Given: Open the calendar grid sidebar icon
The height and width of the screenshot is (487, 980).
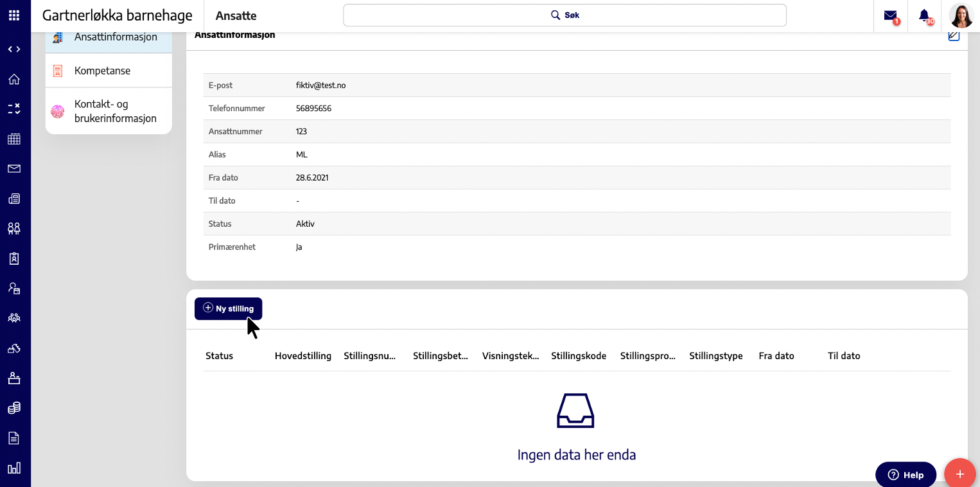Looking at the screenshot, I should (x=14, y=139).
